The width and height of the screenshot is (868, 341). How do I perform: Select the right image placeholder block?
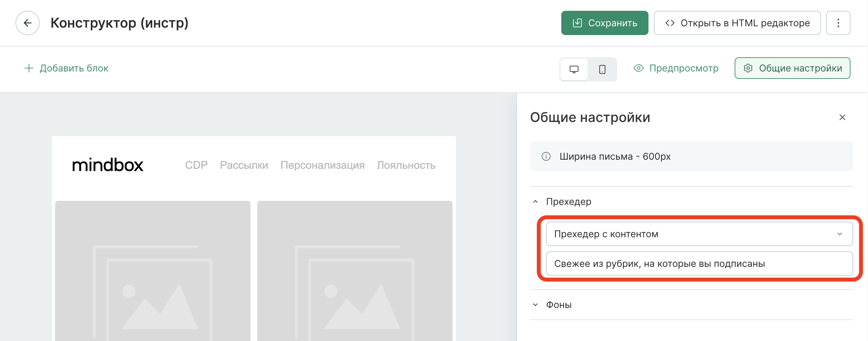point(355,271)
